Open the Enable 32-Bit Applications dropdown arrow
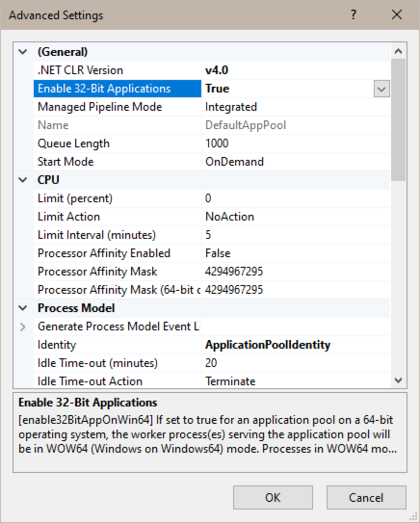Viewport: 420px width, 523px height. click(x=382, y=89)
